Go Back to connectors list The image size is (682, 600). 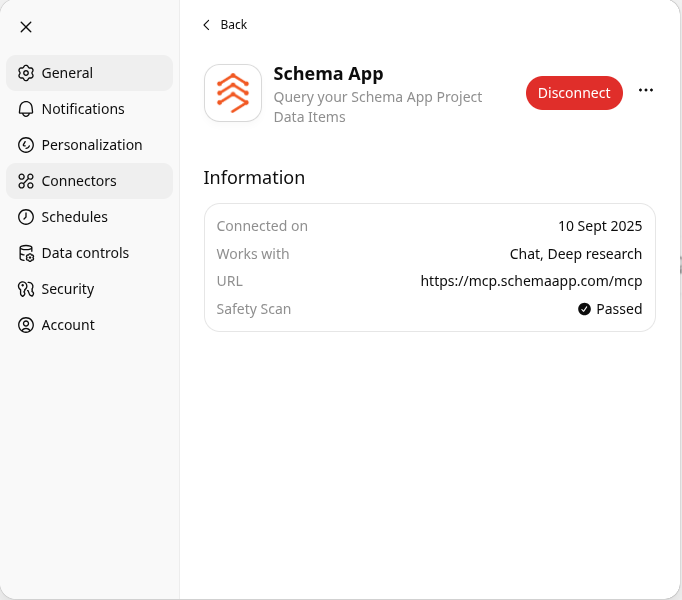point(225,25)
